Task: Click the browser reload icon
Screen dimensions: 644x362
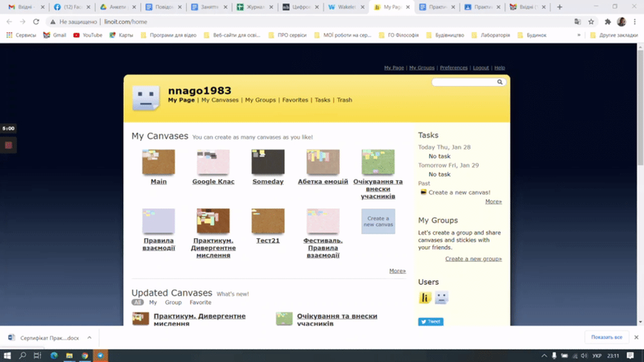Action: pyautogui.click(x=36, y=22)
